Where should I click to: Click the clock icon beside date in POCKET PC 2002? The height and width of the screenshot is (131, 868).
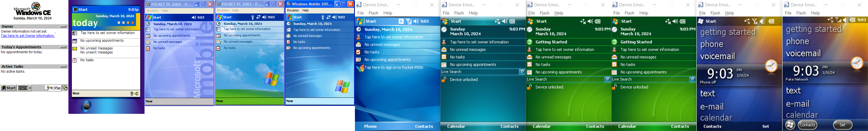click(148, 24)
